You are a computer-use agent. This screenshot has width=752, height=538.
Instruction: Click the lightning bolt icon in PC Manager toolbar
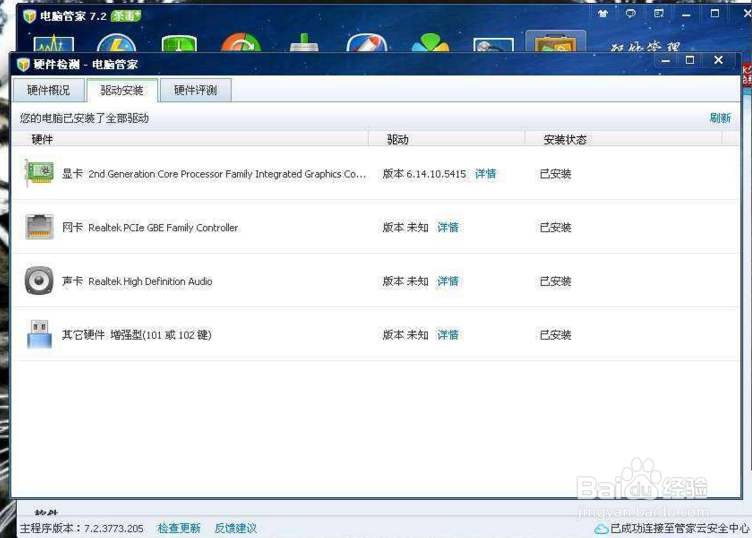[x=116, y=43]
